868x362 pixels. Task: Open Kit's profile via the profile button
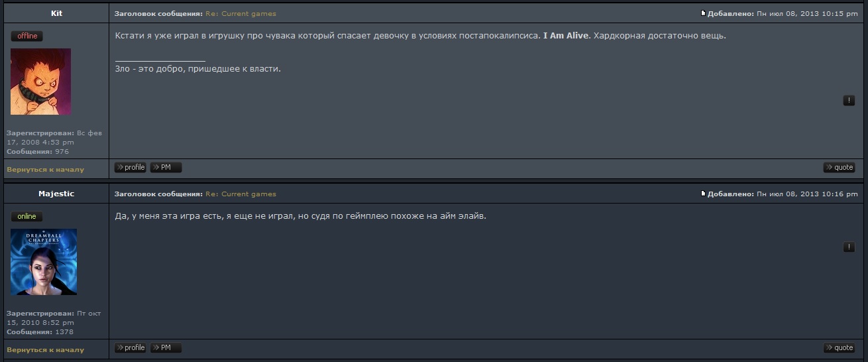(131, 168)
